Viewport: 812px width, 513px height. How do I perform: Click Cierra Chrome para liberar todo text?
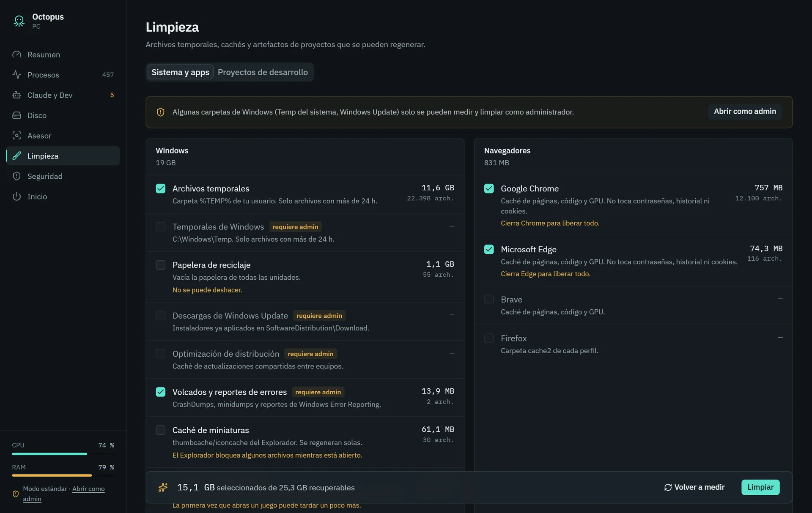[550, 223]
